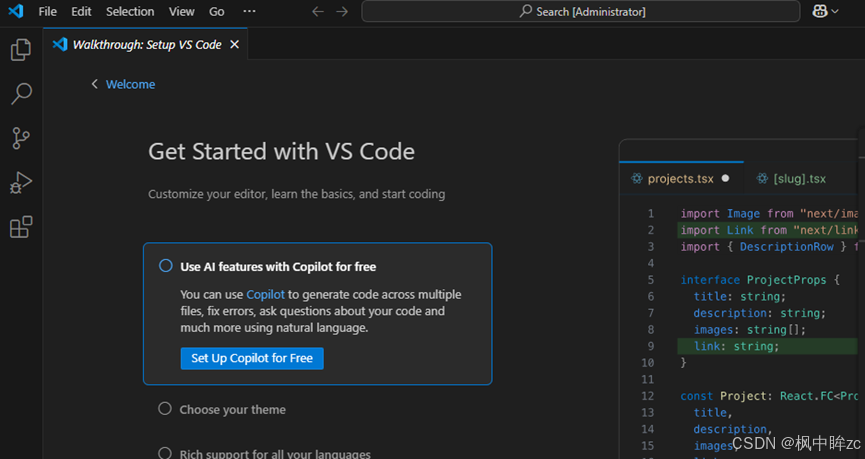865x459 pixels.
Task: Click the Copilot hyperlink in the description
Action: (265, 295)
